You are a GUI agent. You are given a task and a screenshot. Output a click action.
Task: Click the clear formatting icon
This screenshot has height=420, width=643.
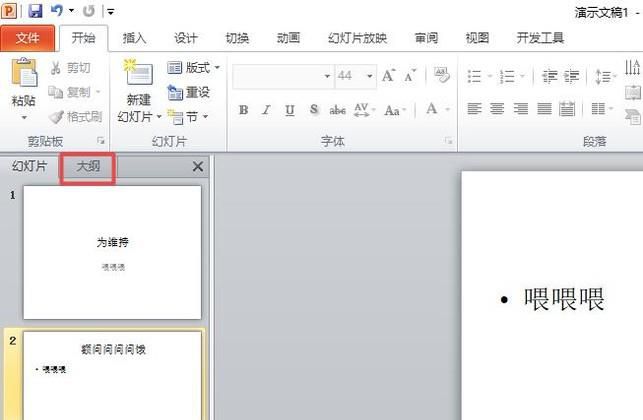pos(441,75)
